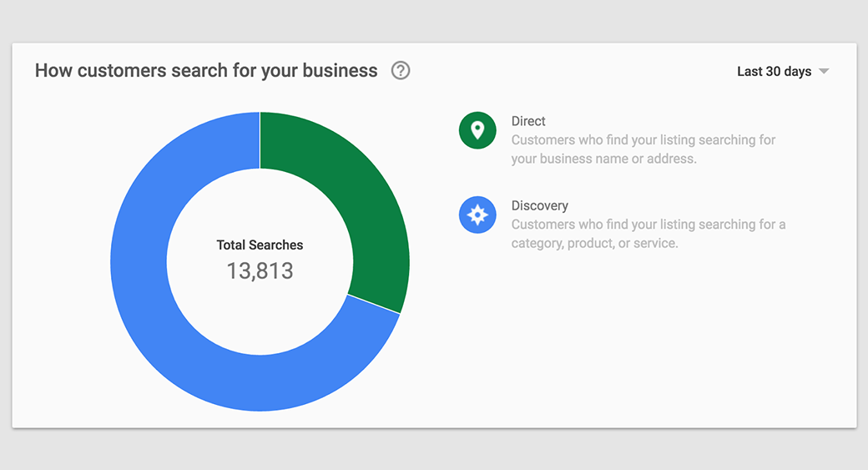Screen dimensions: 868x470
Task: Click the word 'days' in the date selector
Action: [x=798, y=72]
